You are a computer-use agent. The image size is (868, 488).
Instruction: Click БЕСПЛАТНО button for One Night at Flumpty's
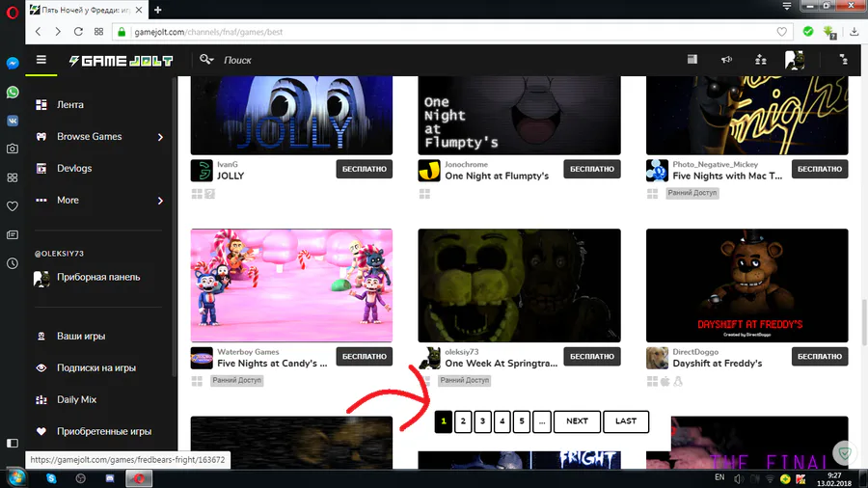[x=592, y=169]
